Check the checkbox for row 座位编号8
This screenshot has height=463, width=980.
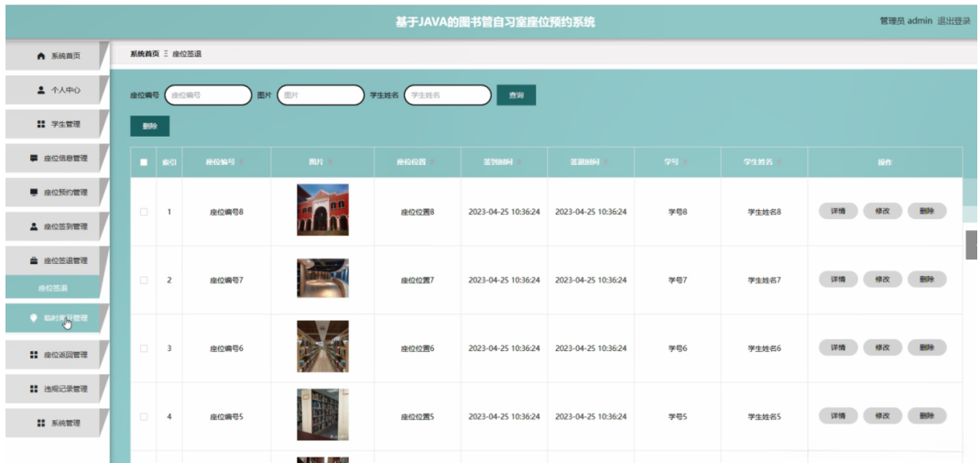[144, 212]
